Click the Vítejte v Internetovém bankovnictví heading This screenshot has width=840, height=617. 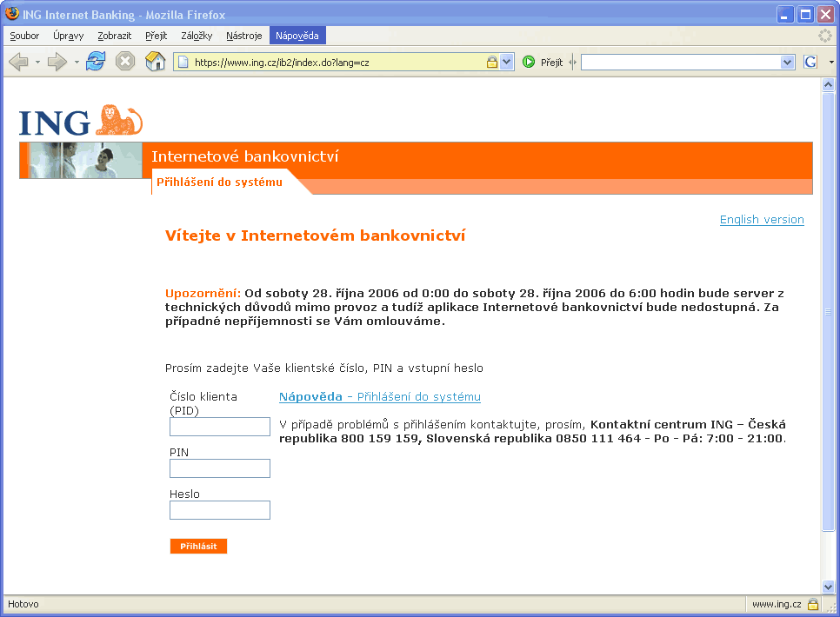point(315,236)
